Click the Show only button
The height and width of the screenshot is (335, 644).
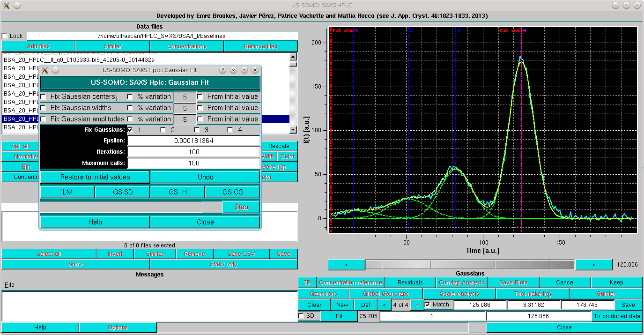point(224,265)
